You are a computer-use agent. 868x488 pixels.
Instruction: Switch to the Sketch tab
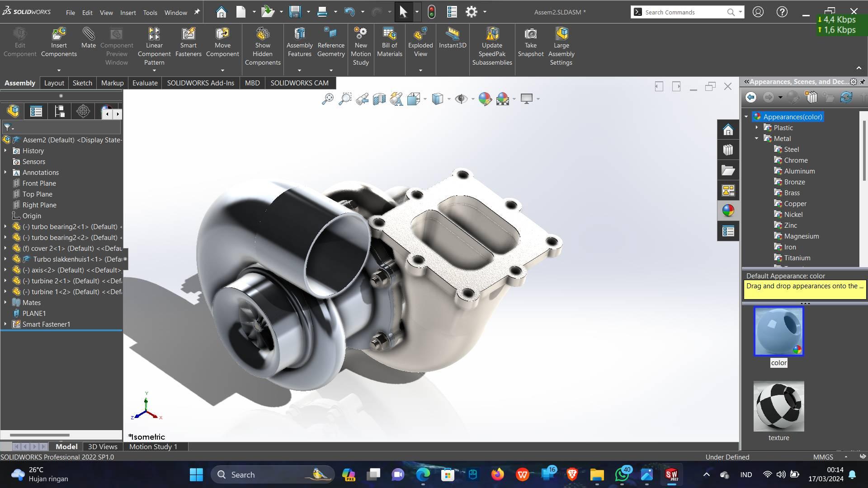coord(82,83)
